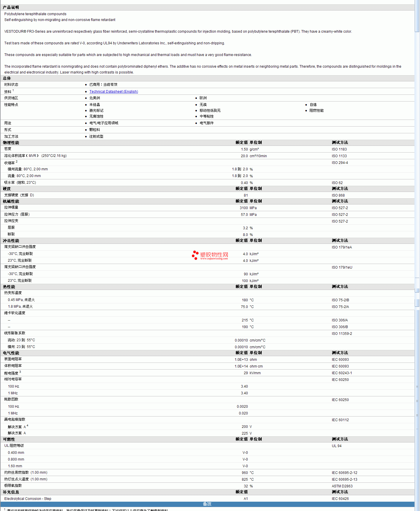
Task: Click the ISO 62 water absorption method
Action: pos(337,183)
